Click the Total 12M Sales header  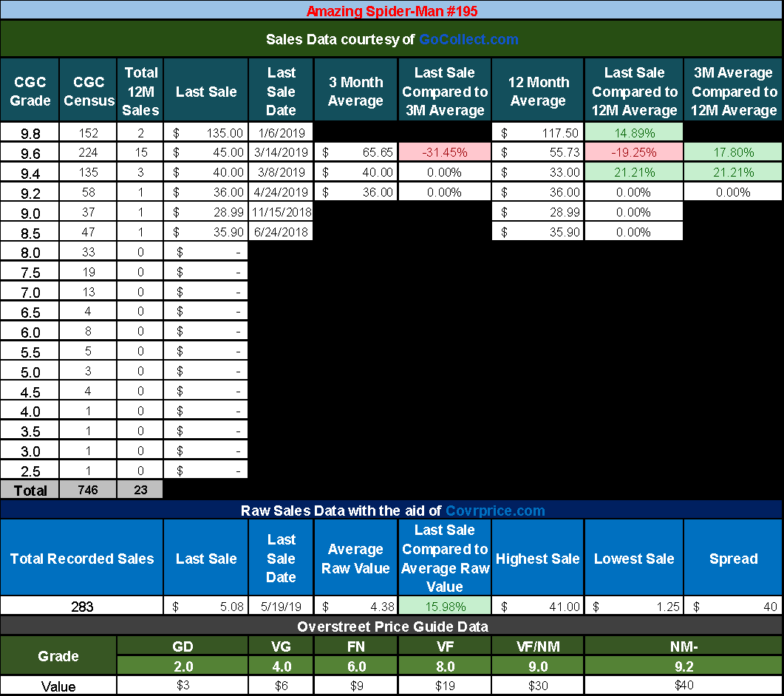click(140, 90)
